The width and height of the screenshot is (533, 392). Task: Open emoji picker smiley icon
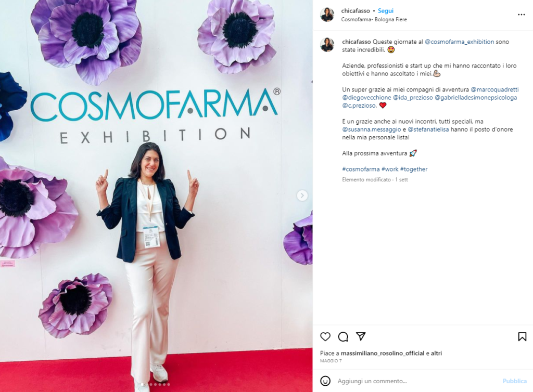click(x=325, y=381)
